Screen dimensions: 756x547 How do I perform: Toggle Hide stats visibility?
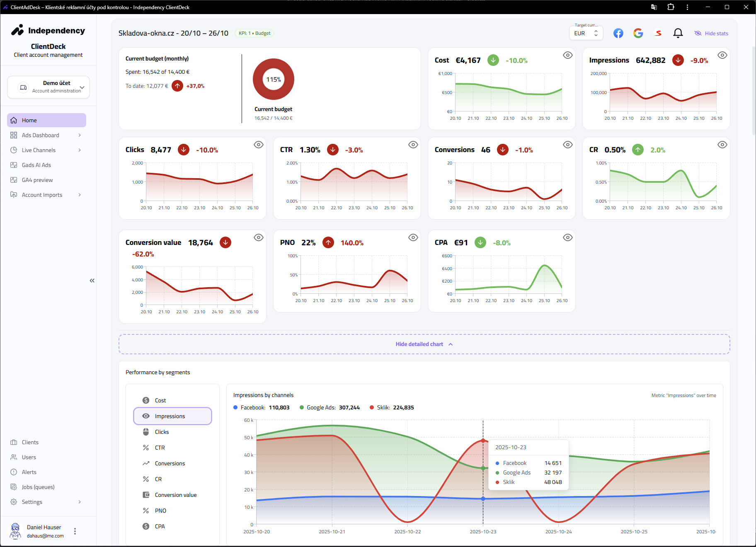710,33
